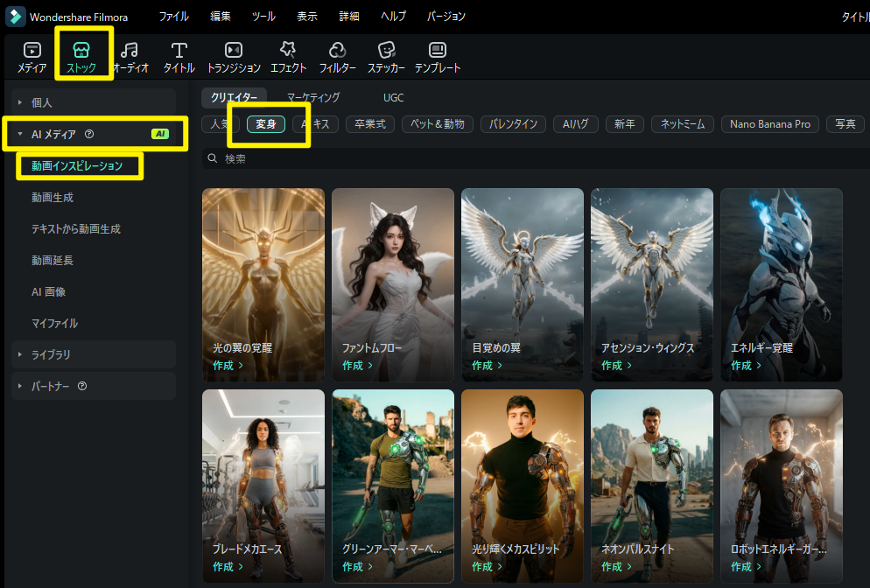Collapse the AI メディア section
This screenshot has width=870, height=588.
(20, 134)
